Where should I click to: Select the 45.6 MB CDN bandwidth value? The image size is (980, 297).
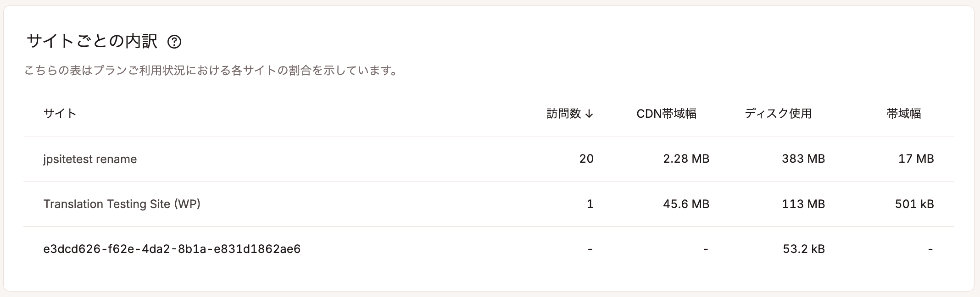[686, 204]
